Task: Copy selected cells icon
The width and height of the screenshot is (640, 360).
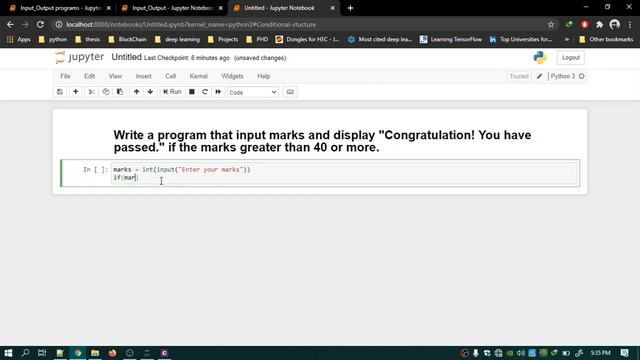Action: point(106,92)
